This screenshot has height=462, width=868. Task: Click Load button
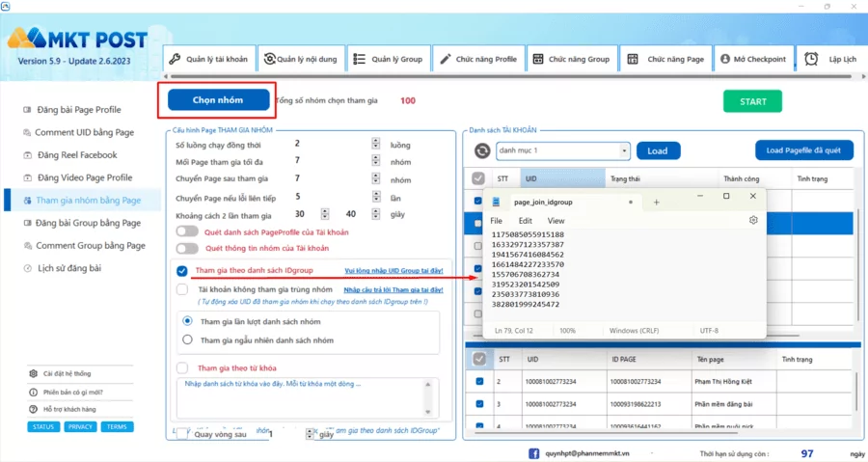(x=658, y=150)
